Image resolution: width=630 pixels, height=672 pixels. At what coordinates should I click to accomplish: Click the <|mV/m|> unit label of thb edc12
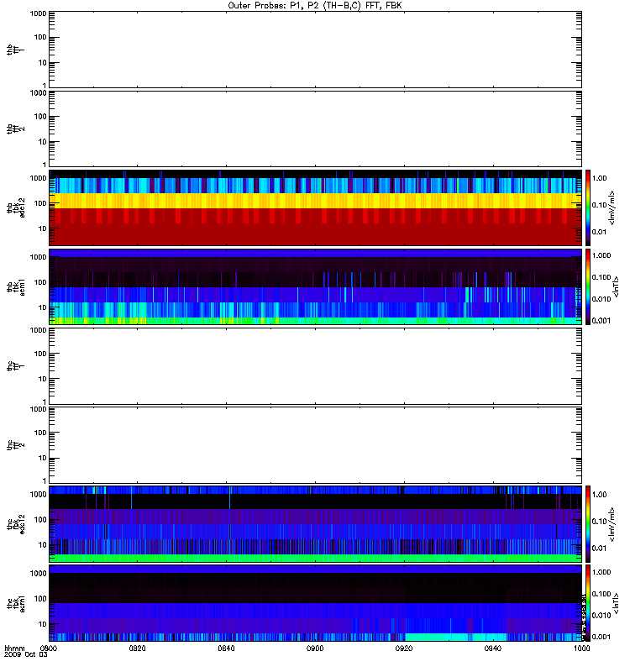click(612, 207)
